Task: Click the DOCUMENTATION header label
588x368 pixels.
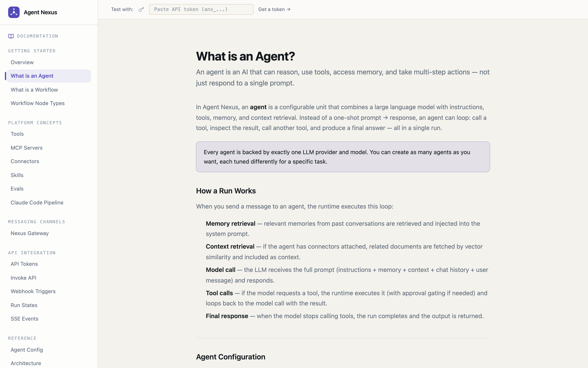Action: pos(38,36)
